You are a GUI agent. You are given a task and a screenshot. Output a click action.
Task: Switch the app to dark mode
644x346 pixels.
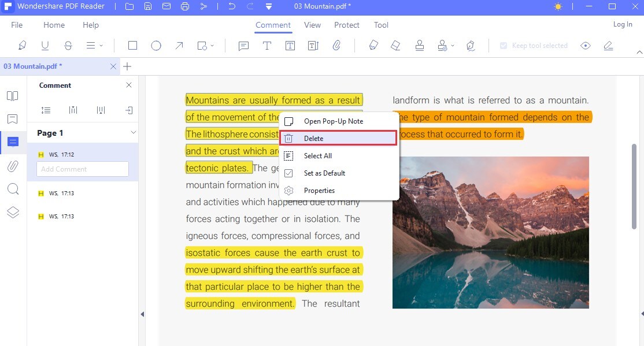(558, 6)
